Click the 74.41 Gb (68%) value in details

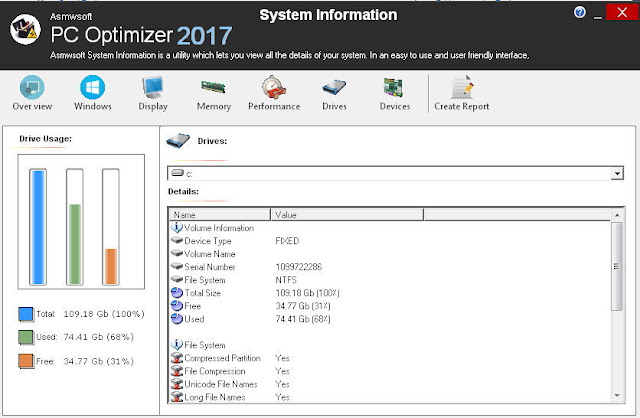[x=303, y=319]
